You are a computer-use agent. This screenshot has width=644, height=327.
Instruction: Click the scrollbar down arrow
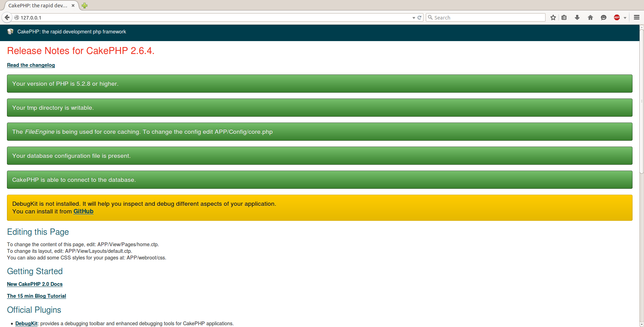(x=642, y=324)
